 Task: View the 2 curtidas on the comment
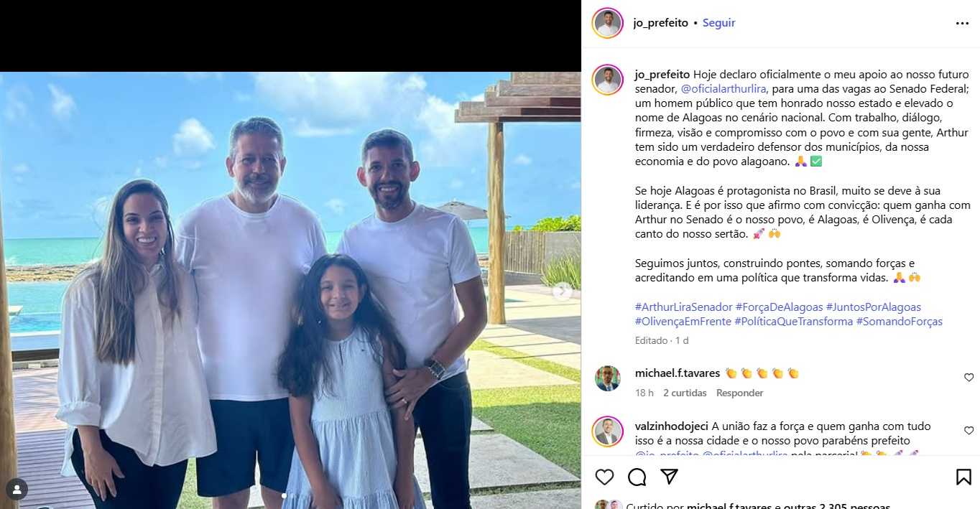tap(685, 393)
